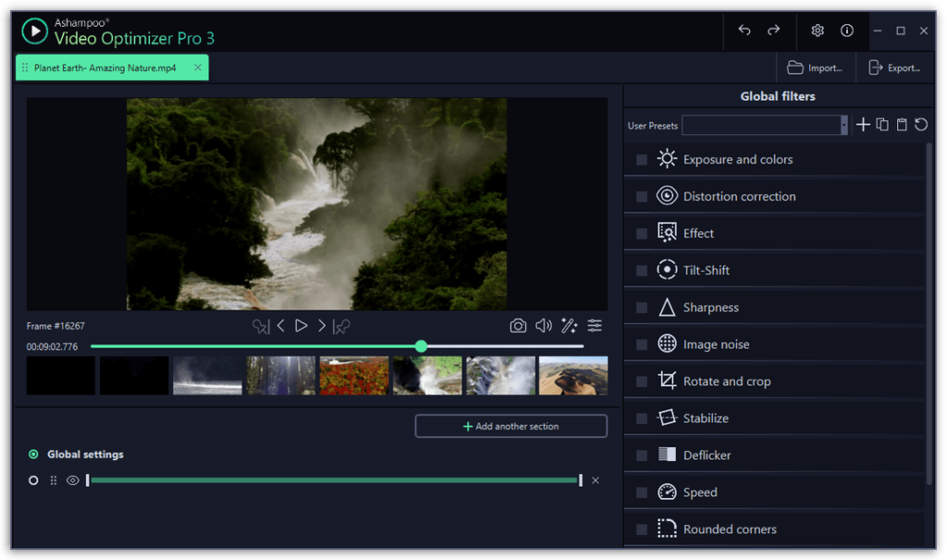Reset filters with circular arrow icon
Image resolution: width=947 pixels, height=560 pixels.
(x=921, y=125)
